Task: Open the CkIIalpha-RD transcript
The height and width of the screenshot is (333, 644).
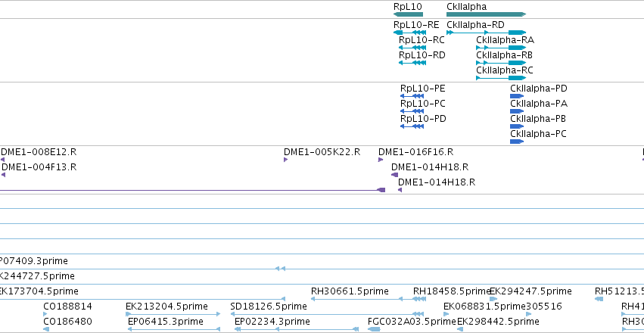Action: [487, 33]
